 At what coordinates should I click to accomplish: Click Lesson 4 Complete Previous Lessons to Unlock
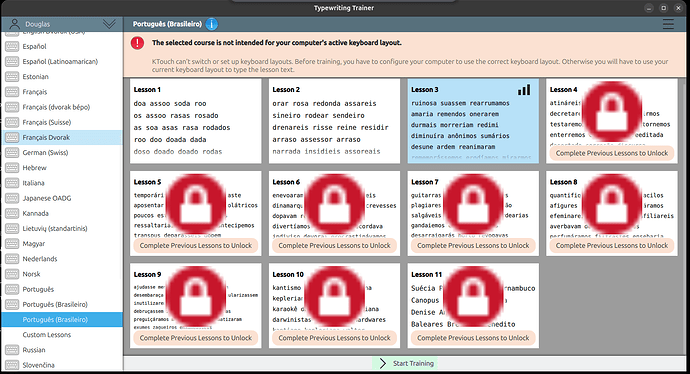[x=612, y=153]
